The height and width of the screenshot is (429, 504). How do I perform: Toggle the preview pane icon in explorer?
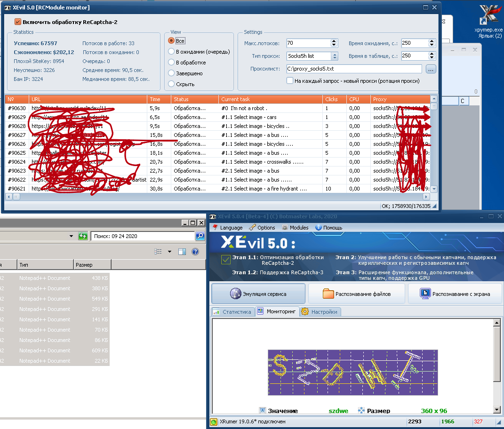click(182, 252)
